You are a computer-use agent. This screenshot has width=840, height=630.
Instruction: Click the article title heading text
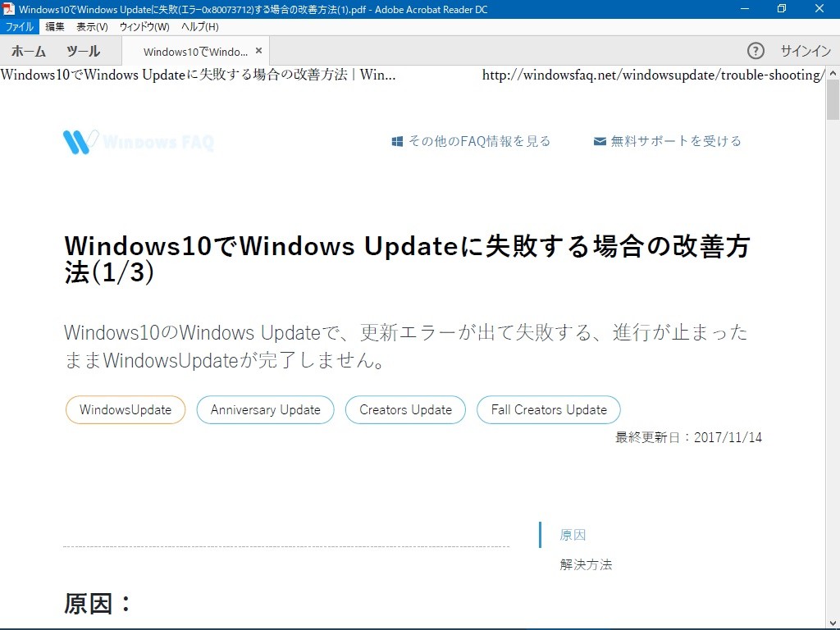[407, 258]
